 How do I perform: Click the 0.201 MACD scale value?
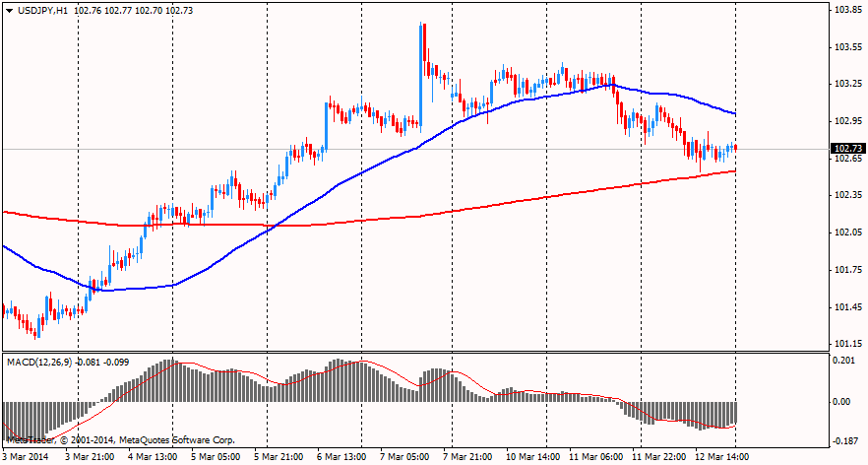844,361
